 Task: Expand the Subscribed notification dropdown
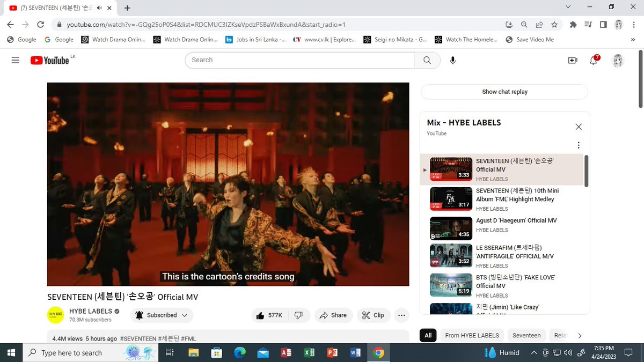[x=162, y=315]
